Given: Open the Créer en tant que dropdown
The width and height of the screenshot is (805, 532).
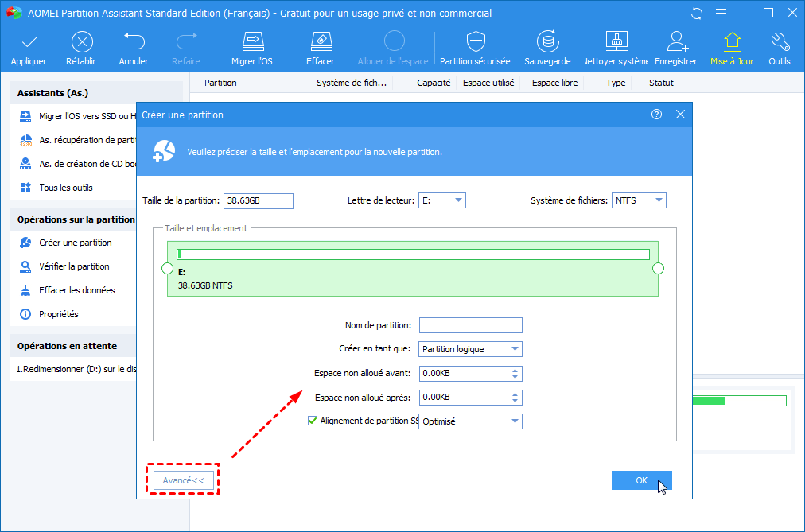Looking at the screenshot, I should click(470, 349).
